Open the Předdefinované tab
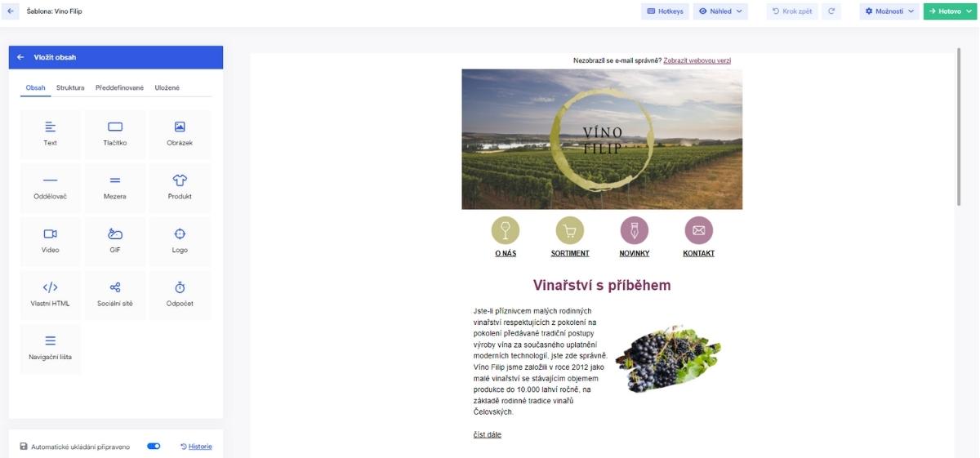 click(x=119, y=87)
